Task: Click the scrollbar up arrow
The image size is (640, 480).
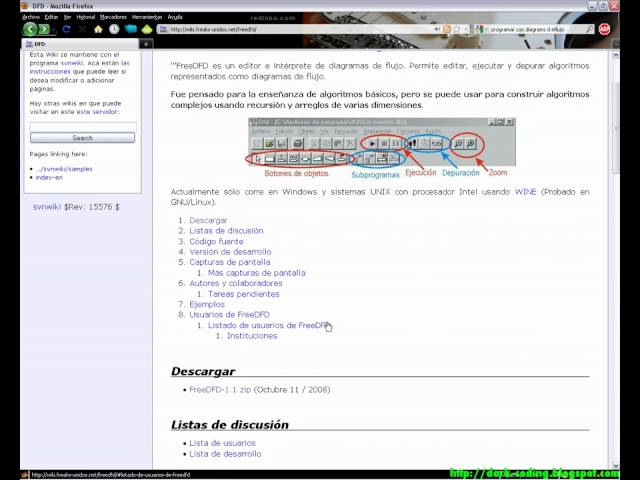Action: (616, 54)
